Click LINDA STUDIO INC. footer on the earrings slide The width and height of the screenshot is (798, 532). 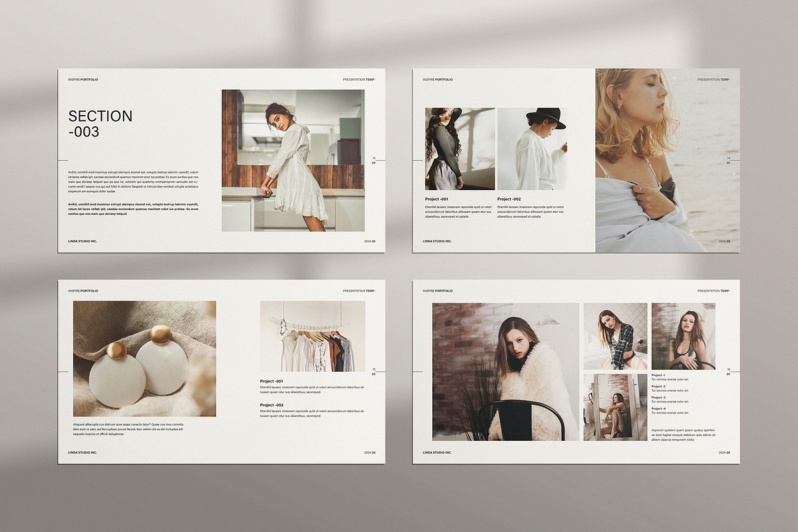[x=82, y=452]
